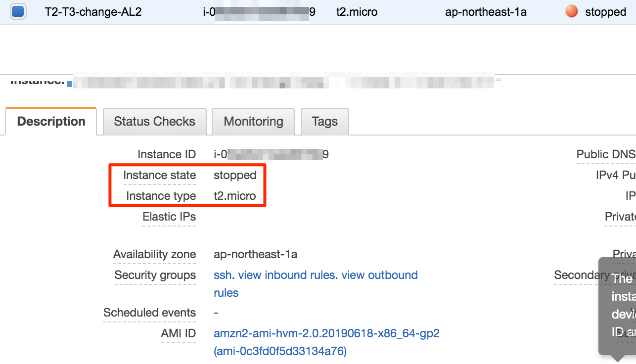Switch to the Tags tab

click(325, 121)
